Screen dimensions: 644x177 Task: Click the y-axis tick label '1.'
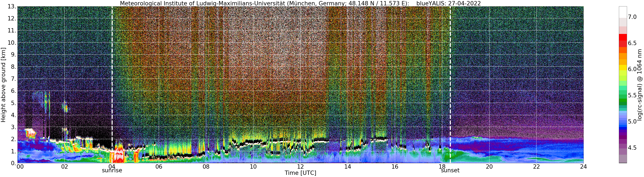[x=14, y=151]
